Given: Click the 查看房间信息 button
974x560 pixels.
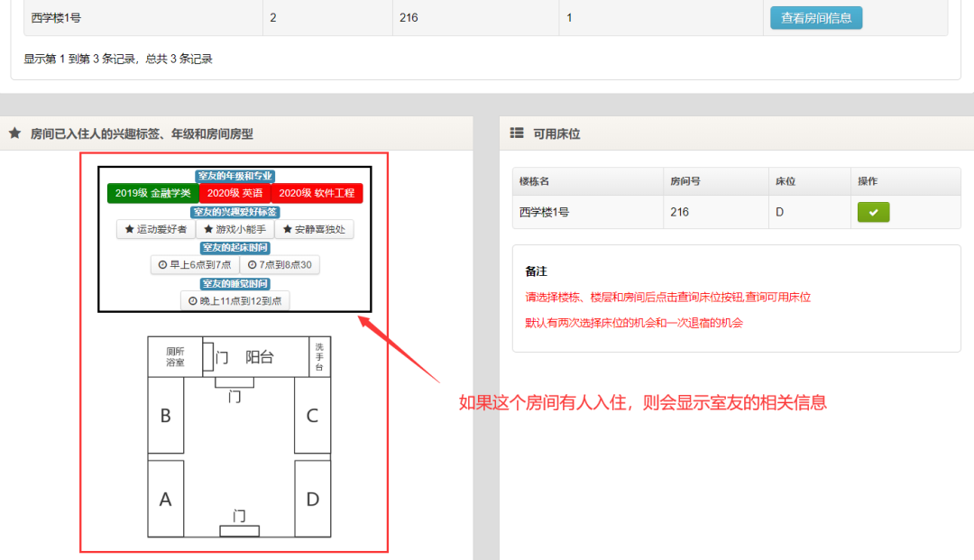Looking at the screenshot, I should pyautogui.click(x=815, y=18).
